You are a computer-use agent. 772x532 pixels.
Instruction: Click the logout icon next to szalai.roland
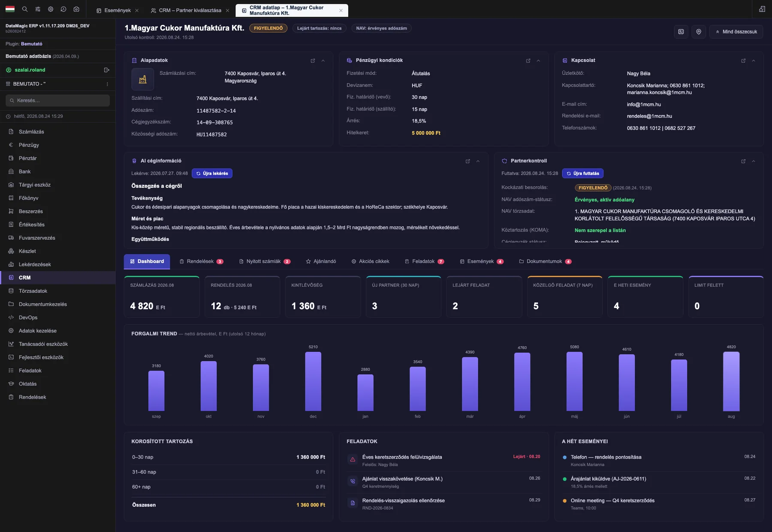point(106,70)
